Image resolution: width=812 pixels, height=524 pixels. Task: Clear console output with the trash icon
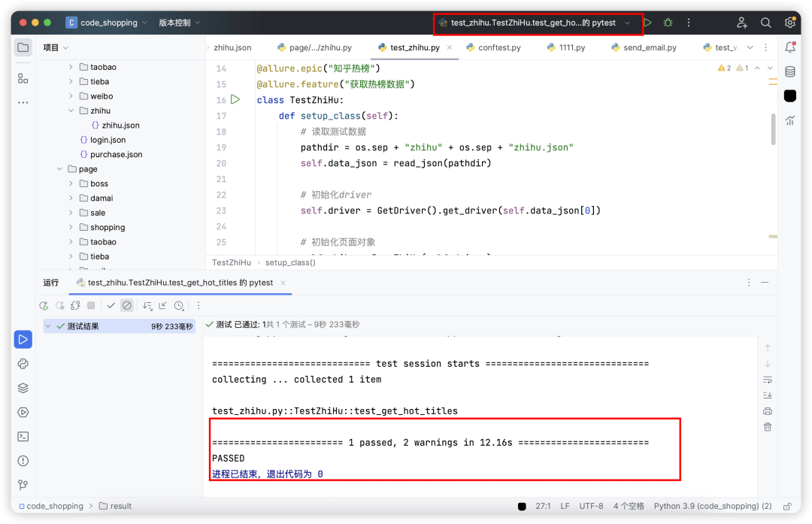click(768, 427)
